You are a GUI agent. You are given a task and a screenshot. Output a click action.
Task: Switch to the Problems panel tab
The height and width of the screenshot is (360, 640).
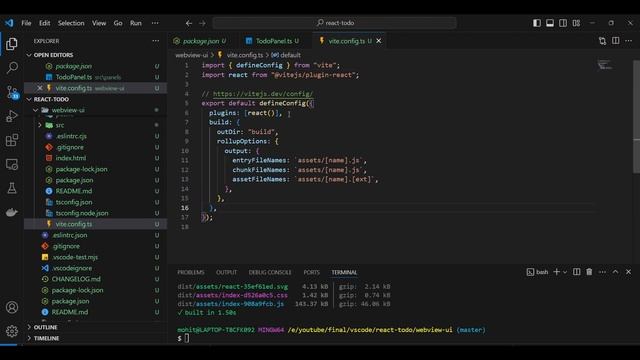point(191,272)
